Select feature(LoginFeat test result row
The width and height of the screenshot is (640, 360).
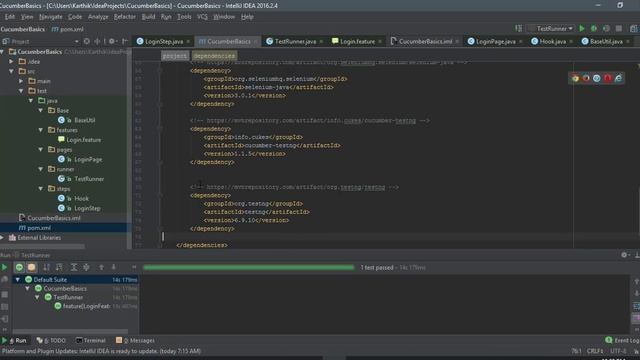tap(86, 306)
